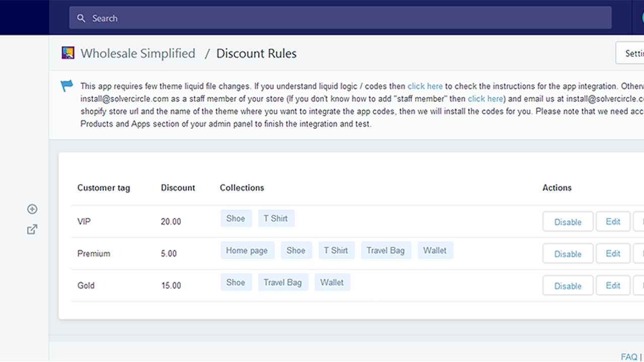Click the Wholesale Simplified app logo icon
644x362 pixels.
68,52
